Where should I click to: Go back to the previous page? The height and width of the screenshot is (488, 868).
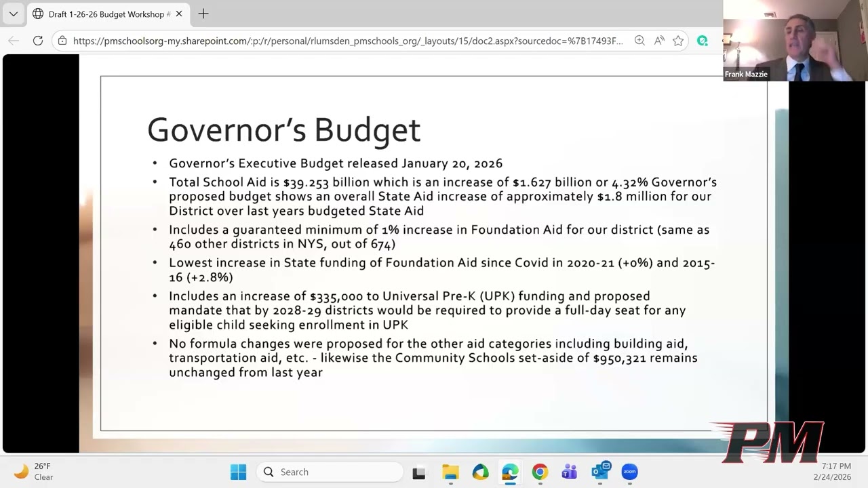click(x=14, y=41)
